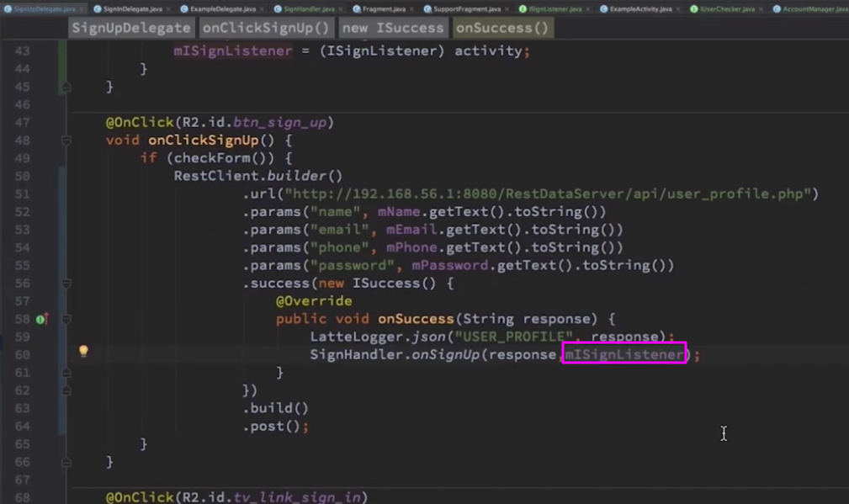The height and width of the screenshot is (504, 849).
Task: Select the Fragment.java tab
Action: pyautogui.click(x=384, y=8)
